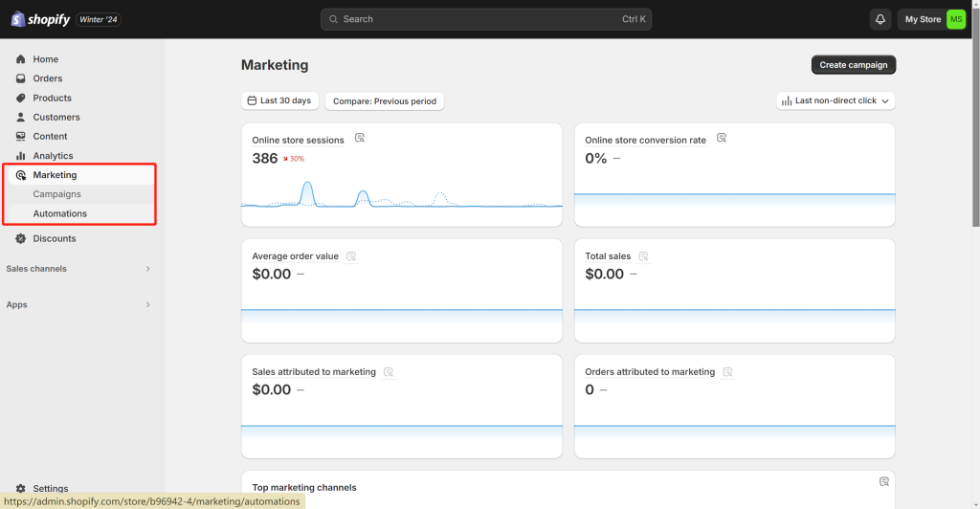Screen dimensions: 980x509
Task: Click Online store conversion rate title
Action: coord(645,141)
